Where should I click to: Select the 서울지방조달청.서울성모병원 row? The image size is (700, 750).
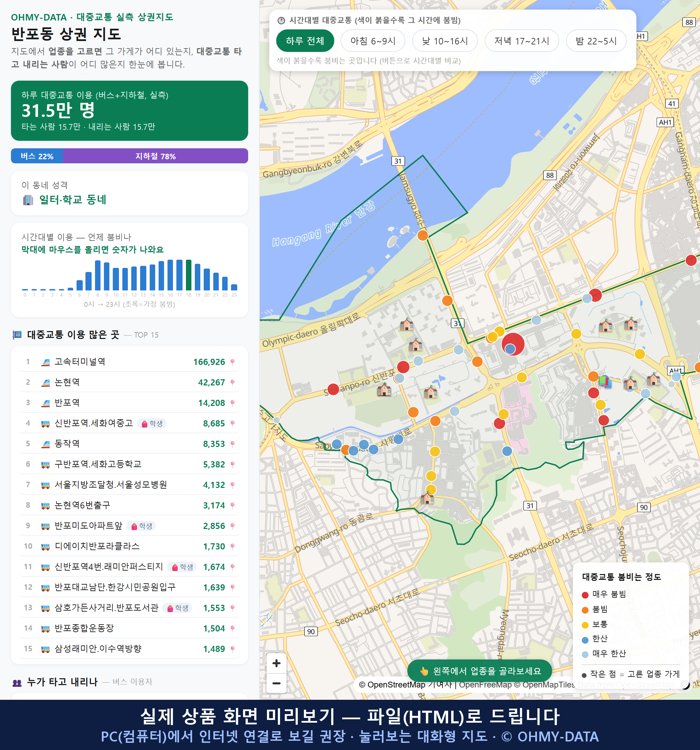coord(130,485)
